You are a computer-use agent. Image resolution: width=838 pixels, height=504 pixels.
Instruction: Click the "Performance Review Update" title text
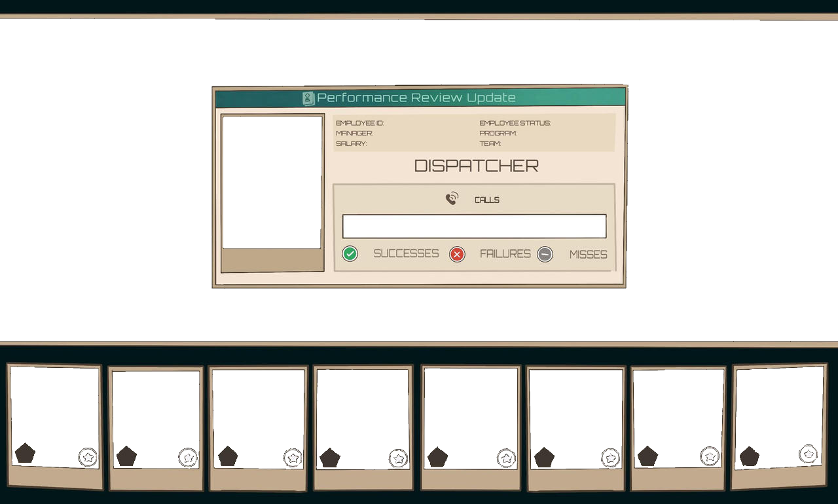click(416, 98)
